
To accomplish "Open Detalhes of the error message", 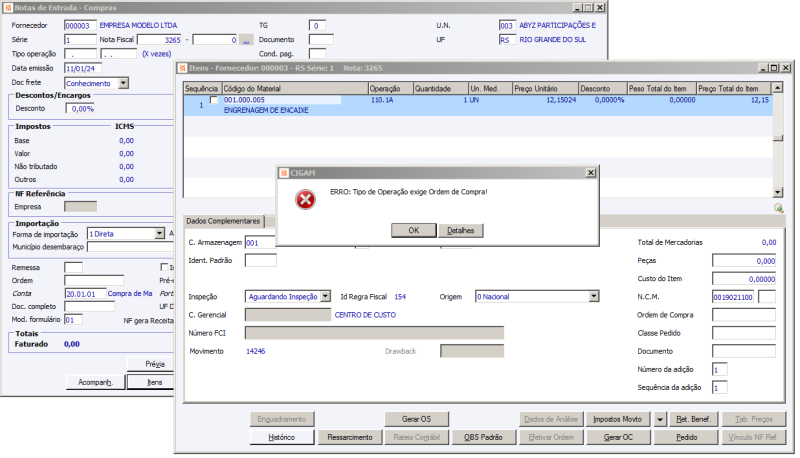I will 460,231.
